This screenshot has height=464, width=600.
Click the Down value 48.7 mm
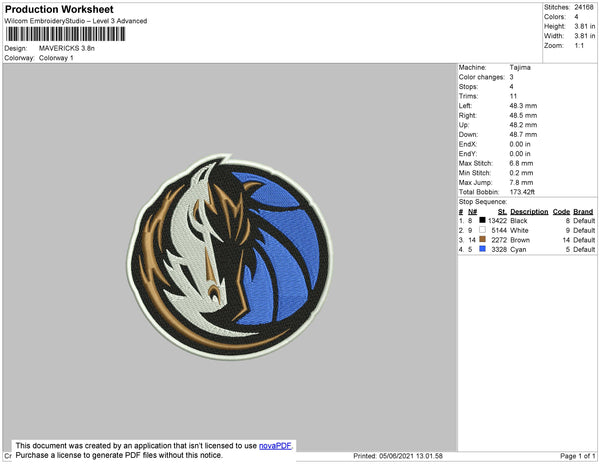click(x=523, y=134)
